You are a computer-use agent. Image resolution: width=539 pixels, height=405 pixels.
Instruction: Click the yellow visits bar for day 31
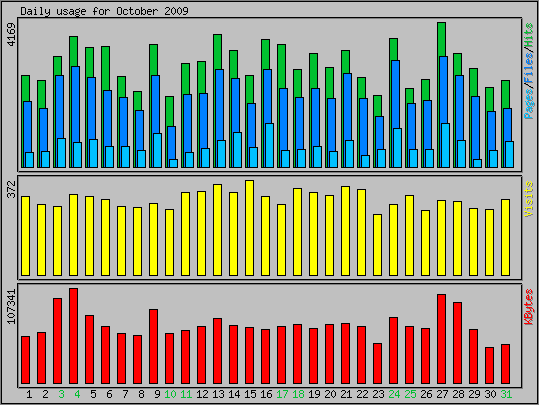[505, 238]
